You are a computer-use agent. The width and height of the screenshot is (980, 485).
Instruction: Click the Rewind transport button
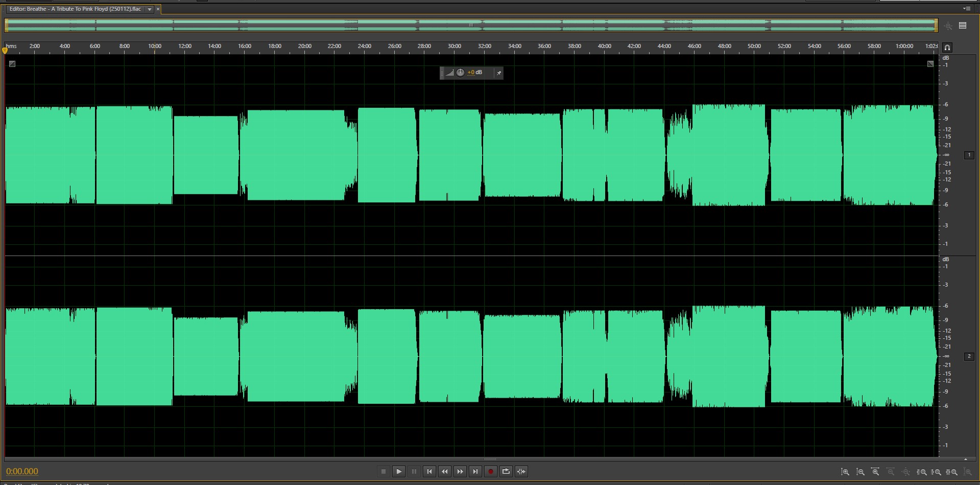coord(445,472)
